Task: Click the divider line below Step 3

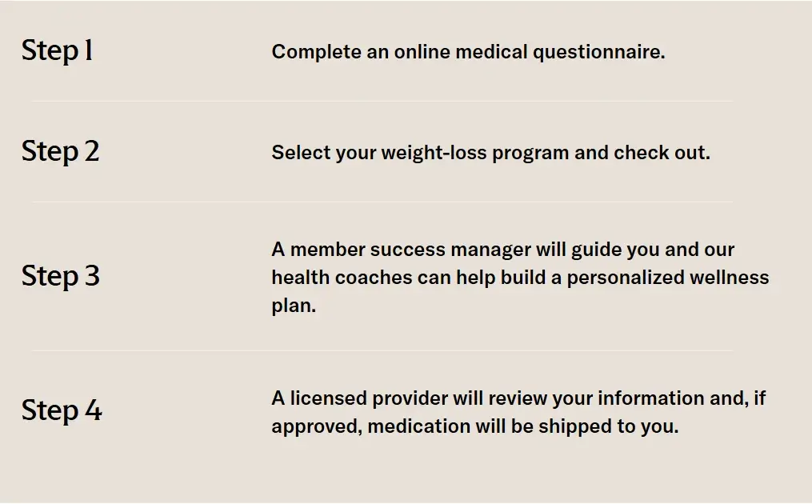Action: (382, 350)
